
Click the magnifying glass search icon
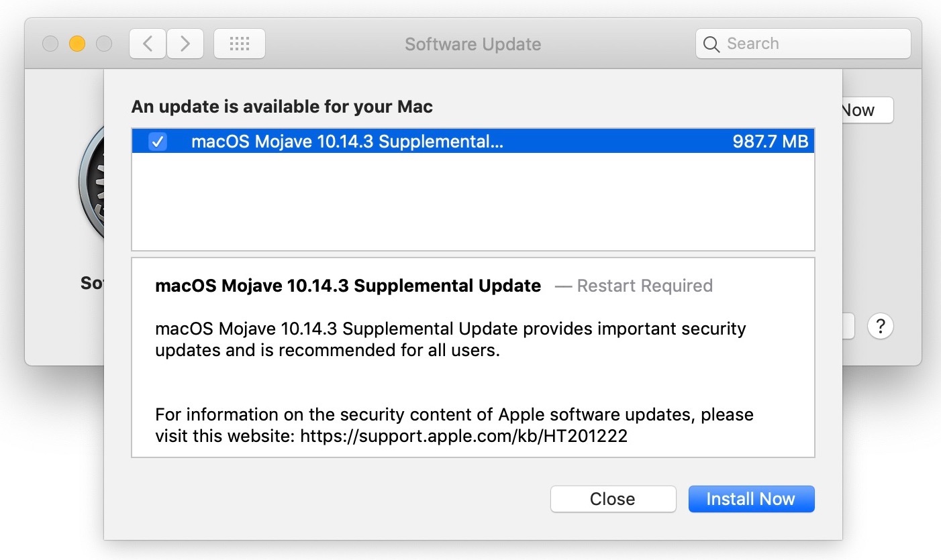[711, 44]
